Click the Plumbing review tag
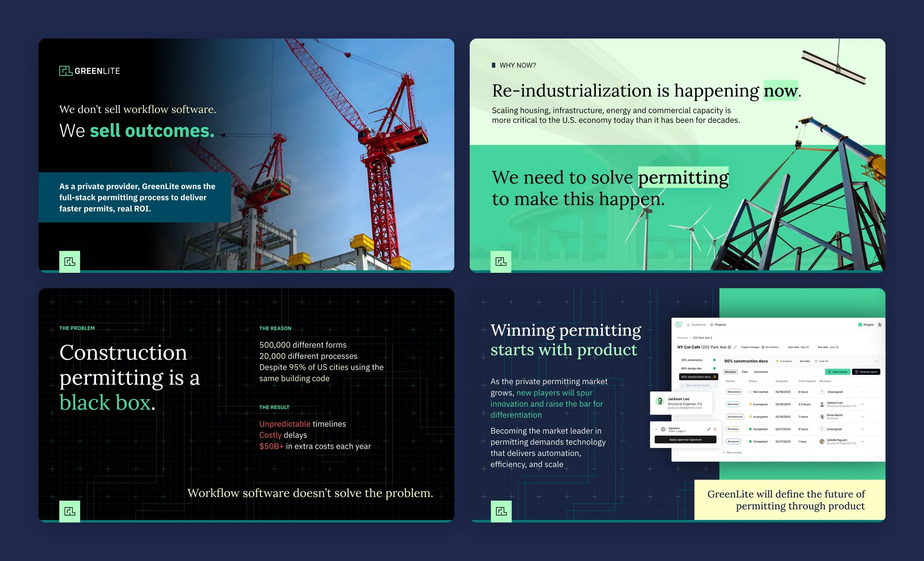 pos(733,429)
